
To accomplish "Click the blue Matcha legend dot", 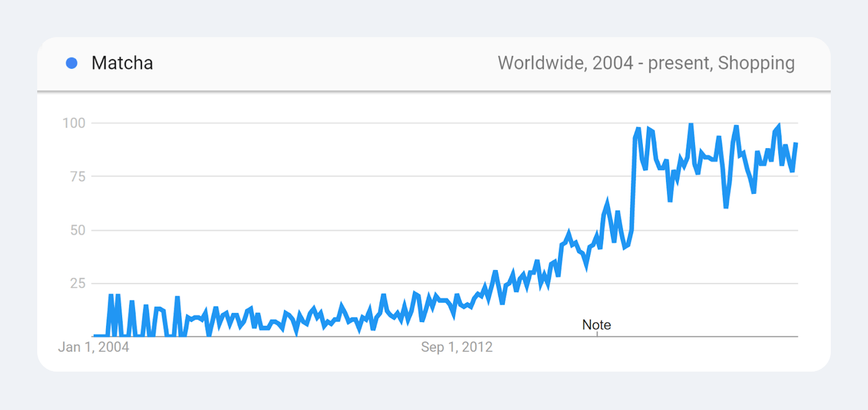I will (x=71, y=63).
